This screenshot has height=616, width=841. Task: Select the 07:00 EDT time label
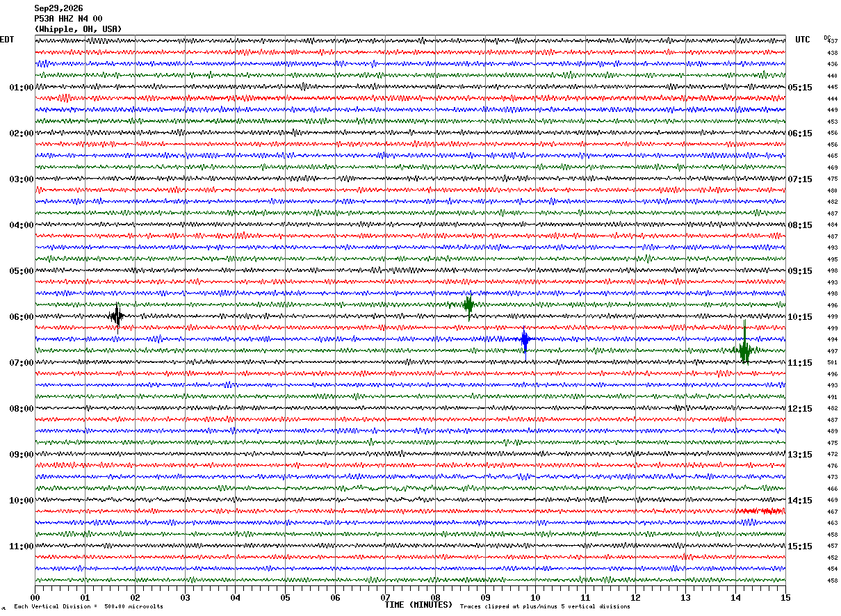22,363
